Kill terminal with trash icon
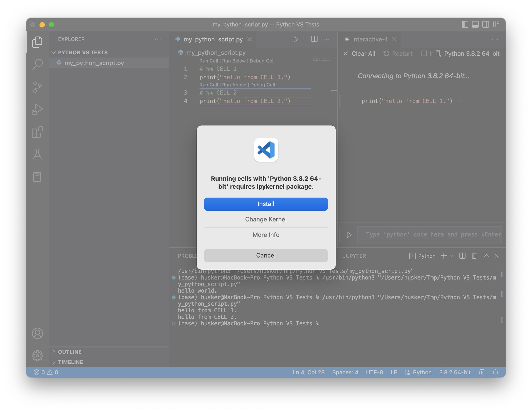 474,256
